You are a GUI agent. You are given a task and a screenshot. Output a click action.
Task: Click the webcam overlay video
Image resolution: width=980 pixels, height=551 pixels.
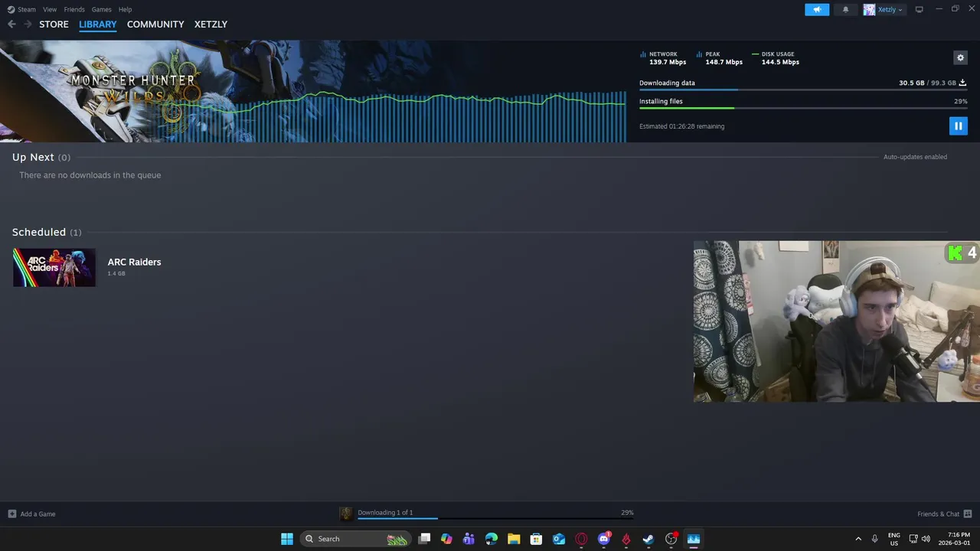click(836, 321)
